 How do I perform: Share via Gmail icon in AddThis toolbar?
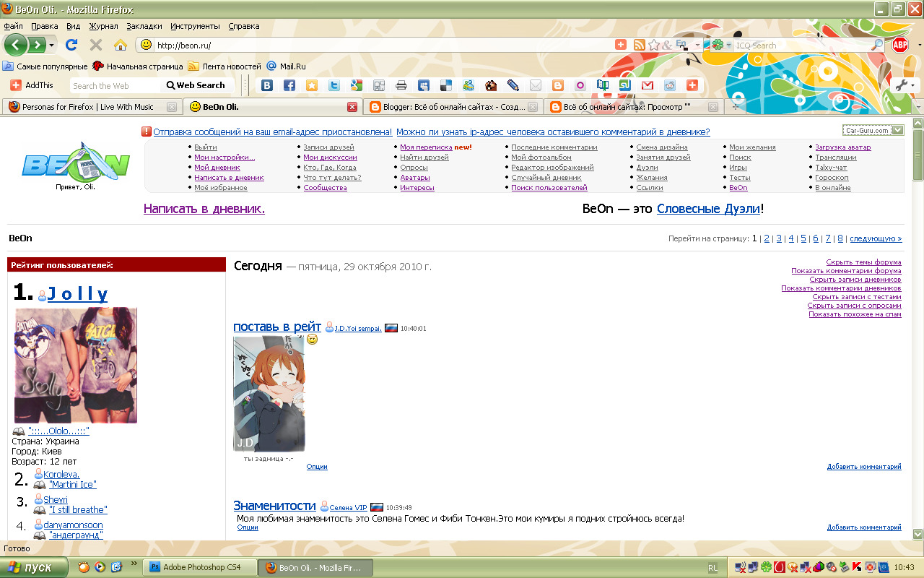coord(648,85)
